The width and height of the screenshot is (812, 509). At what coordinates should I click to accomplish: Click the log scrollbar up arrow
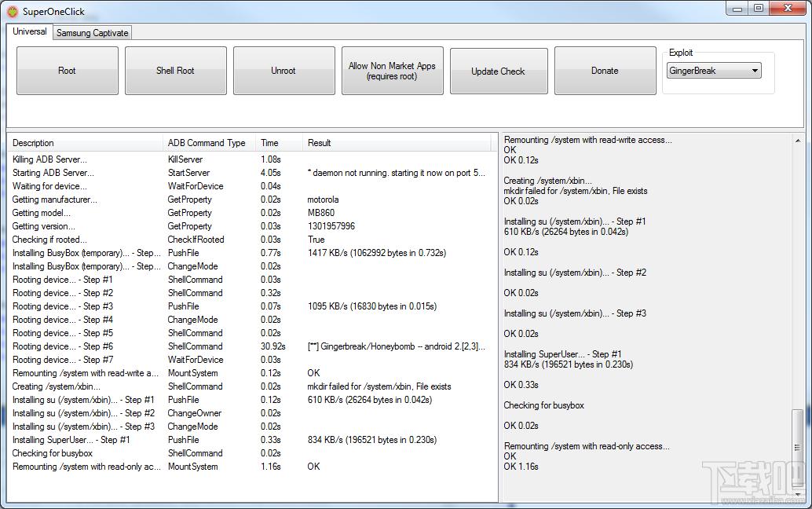(x=798, y=141)
